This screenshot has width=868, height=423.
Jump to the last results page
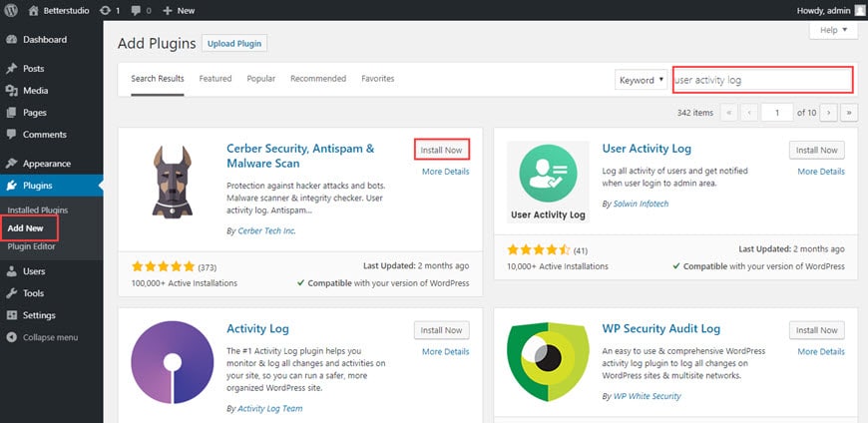pos(849,113)
